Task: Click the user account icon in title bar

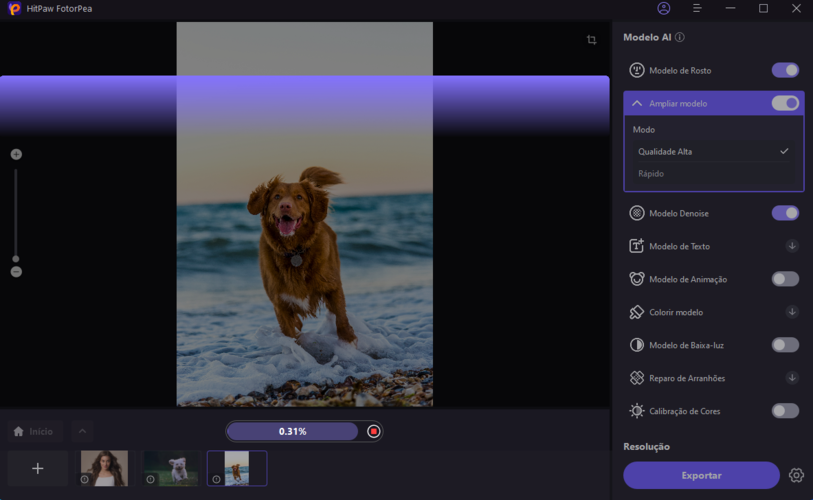Action: [663, 9]
